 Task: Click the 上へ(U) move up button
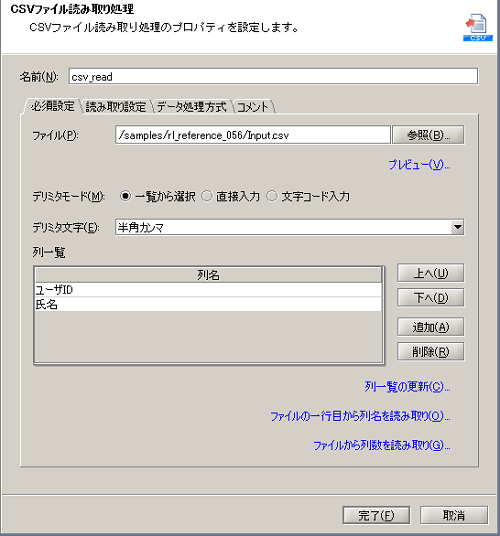tap(431, 273)
